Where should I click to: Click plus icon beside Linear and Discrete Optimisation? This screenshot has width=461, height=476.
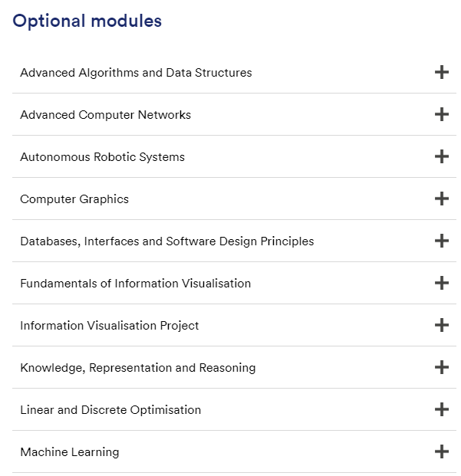(x=441, y=410)
